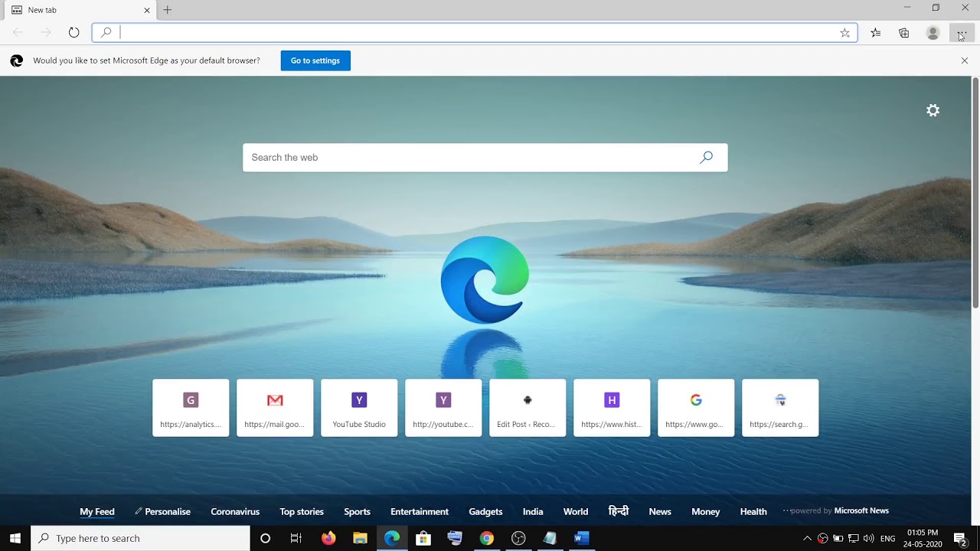Viewport: 980px width, 551px height.
Task: Open Task View in the taskbar
Action: pyautogui.click(x=296, y=538)
